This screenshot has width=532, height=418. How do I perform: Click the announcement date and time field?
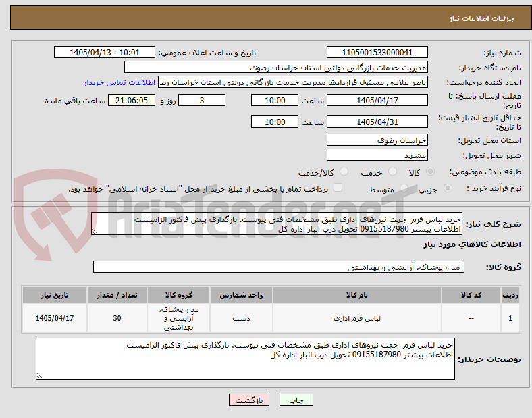105,52
